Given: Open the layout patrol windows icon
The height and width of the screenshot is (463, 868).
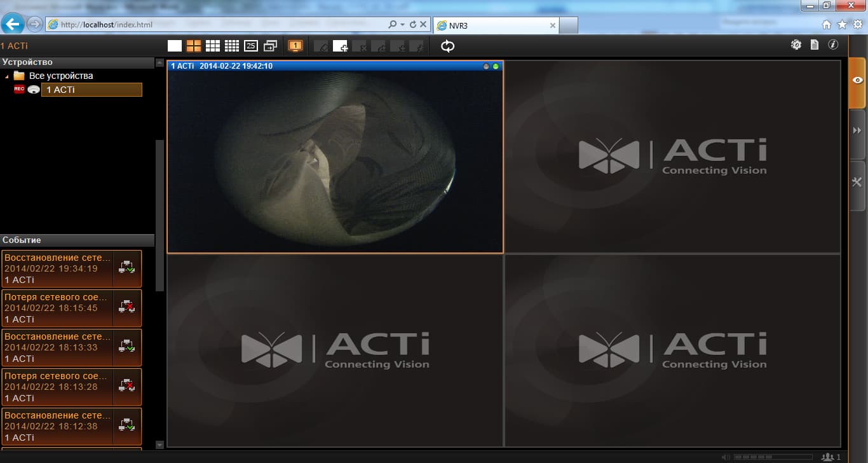Looking at the screenshot, I should [x=271, y=46].
